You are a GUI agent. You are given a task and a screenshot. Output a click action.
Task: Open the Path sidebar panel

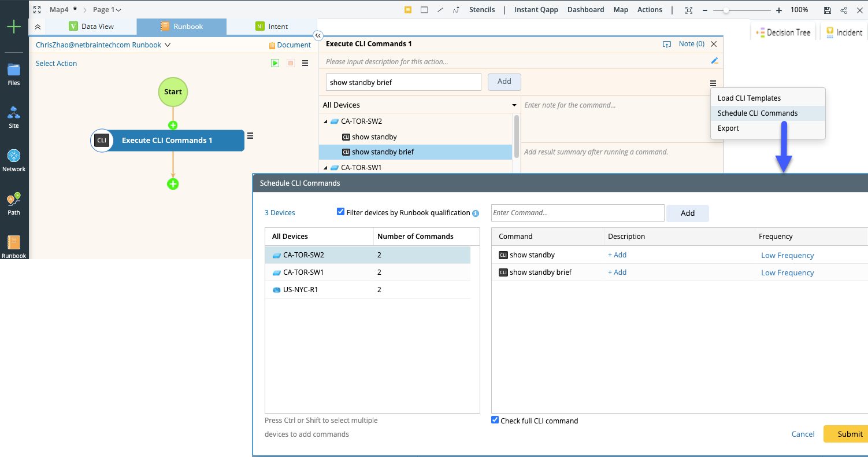[x=14, y=204]
